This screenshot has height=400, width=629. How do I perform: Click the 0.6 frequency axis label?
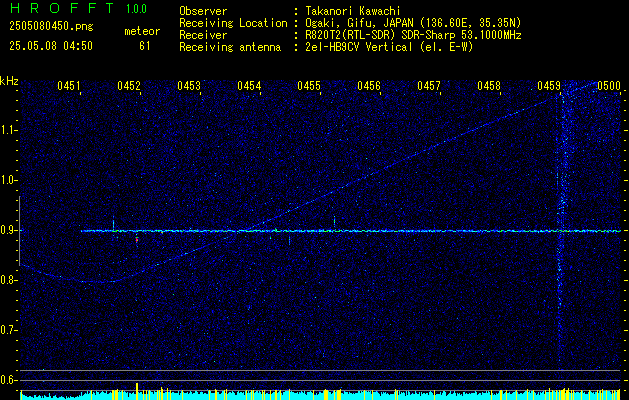7,380
